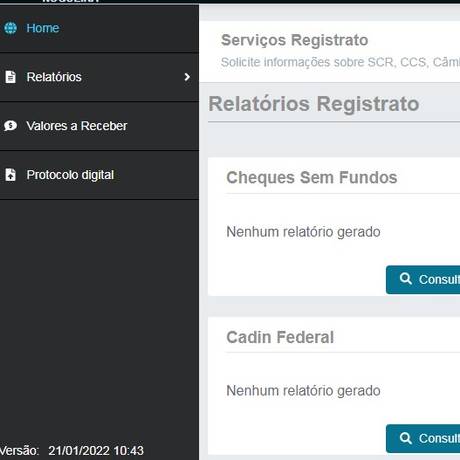Click the upload file icon for Protocolo digital

(x=10, y=175)
